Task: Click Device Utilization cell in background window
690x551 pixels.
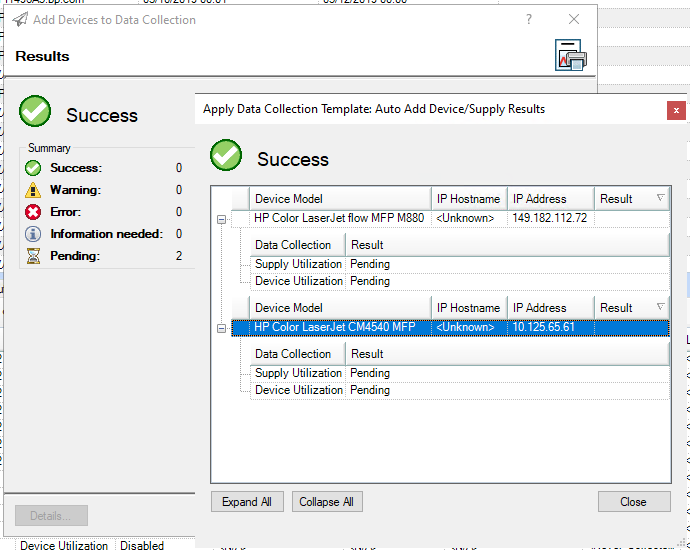Action: [x=64, y=546]
